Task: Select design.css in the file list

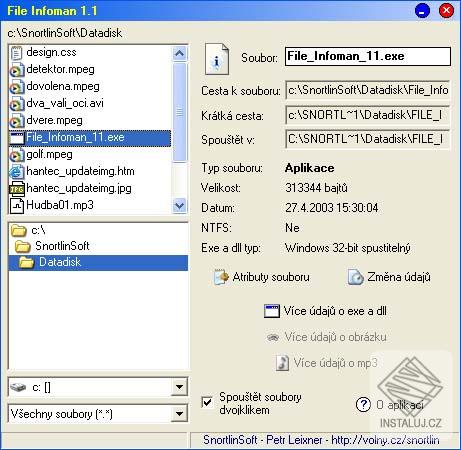Action: (90, 53)
